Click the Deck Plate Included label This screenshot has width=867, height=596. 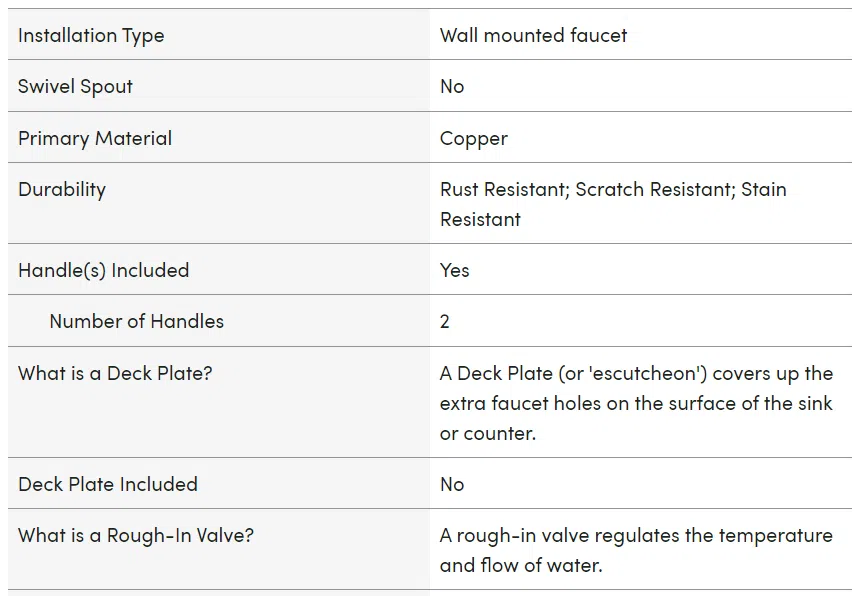coord(108,484)
